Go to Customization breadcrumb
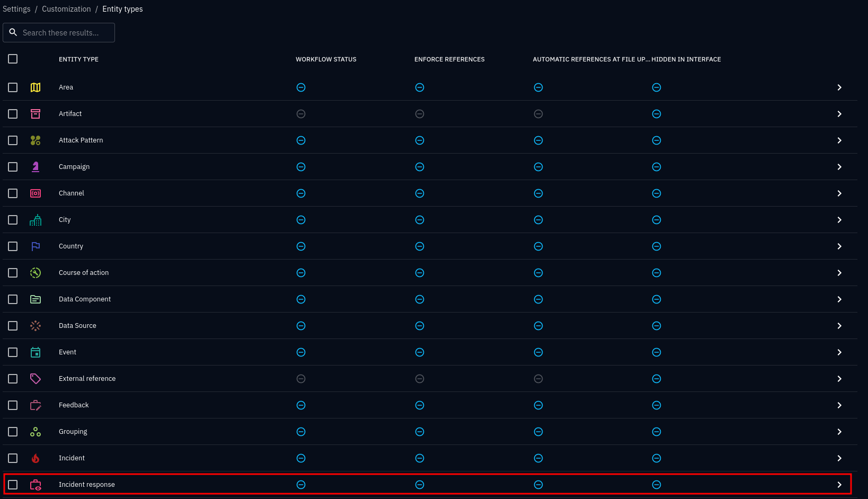 click(x=66, y=9)
